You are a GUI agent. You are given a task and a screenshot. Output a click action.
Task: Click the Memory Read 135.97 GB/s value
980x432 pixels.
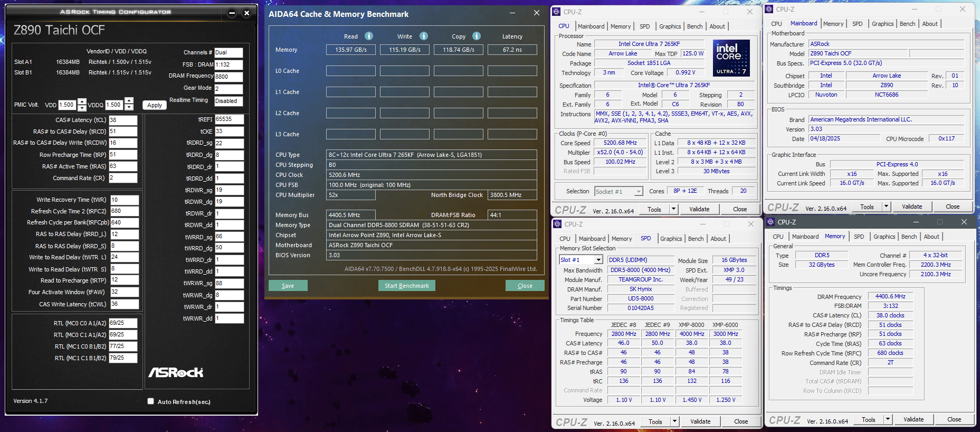(351, 50)
